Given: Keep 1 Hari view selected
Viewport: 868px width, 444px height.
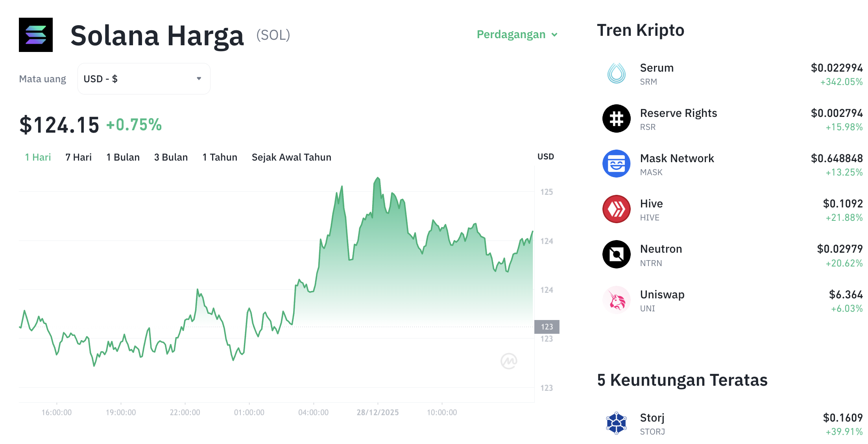Looking at the screenshot, I should pyautogui.click(x=37, y=157).
